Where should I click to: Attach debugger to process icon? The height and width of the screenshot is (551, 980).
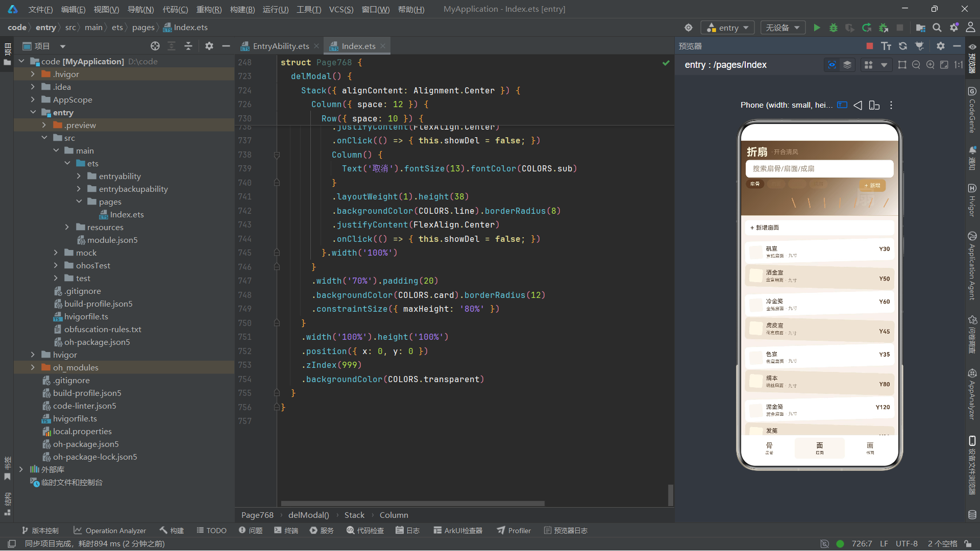point(884,28)
